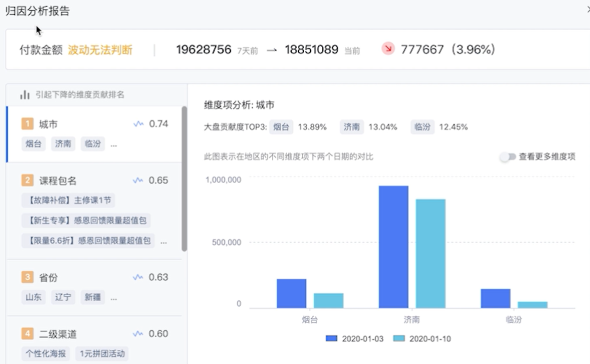590x364 pixels.
Task: Toggle the 2020-01-10 legend swatch
Action: 399,338
